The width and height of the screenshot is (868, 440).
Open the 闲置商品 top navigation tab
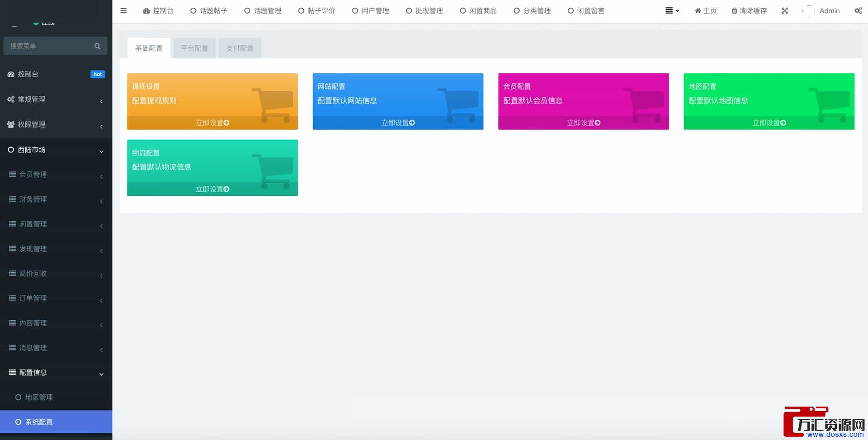point(478,11)
